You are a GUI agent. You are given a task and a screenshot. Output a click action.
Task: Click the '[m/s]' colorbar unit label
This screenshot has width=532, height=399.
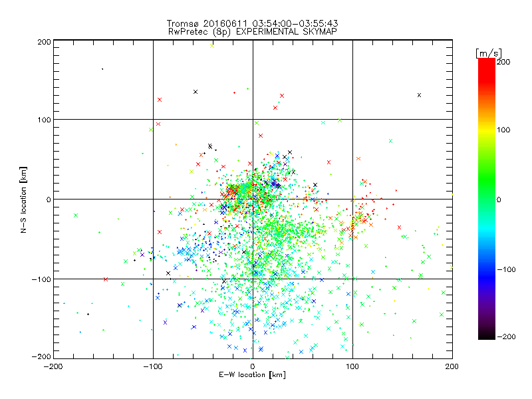tap(489, 53)
